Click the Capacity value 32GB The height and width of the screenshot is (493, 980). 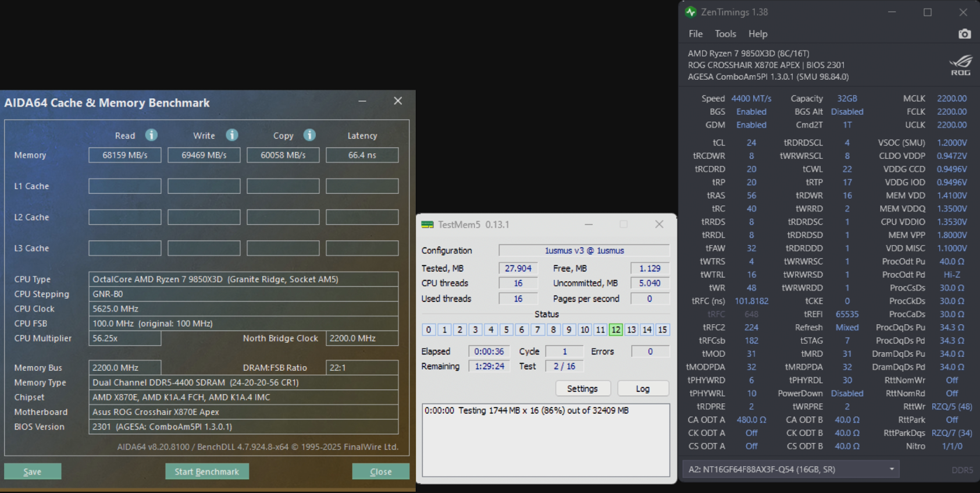coord(847,98)
